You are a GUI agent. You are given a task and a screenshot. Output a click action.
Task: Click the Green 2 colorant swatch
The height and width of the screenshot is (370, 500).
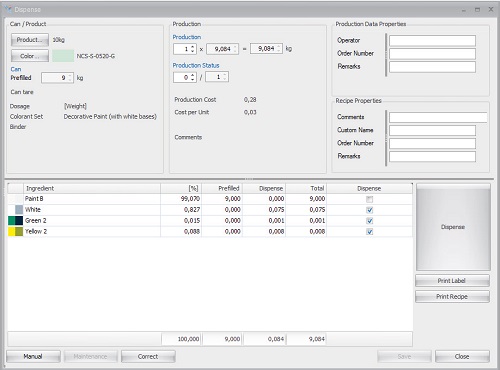(x=15, y=220)
